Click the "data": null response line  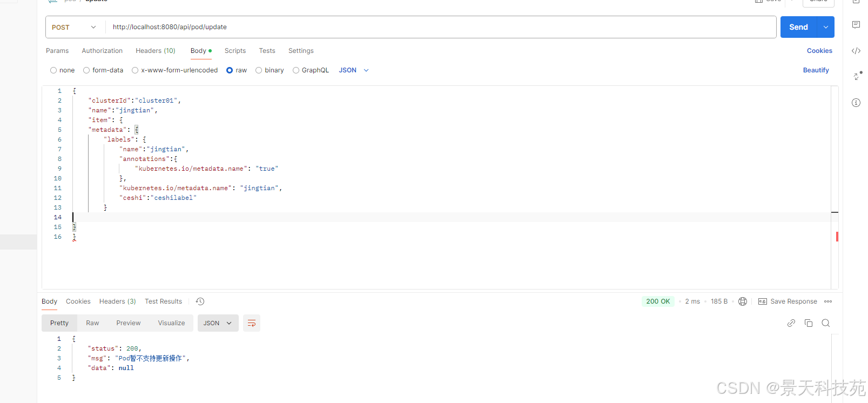111,368
